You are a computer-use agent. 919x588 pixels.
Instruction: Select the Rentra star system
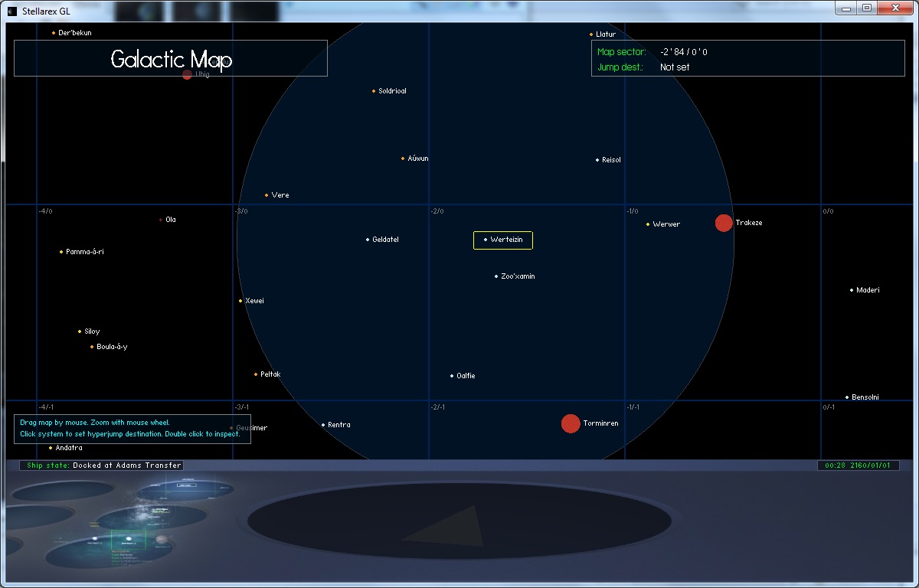[323, 425]
